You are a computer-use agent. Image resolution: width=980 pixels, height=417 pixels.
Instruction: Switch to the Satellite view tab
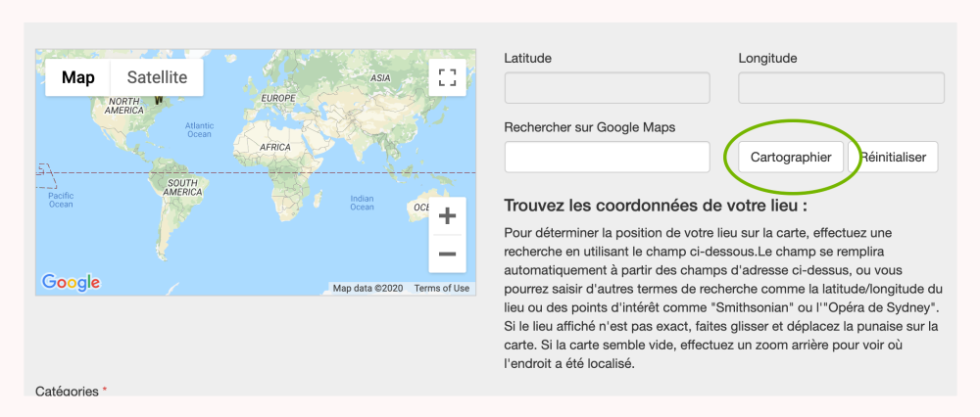pyautogui.click(x=157, y=77)
